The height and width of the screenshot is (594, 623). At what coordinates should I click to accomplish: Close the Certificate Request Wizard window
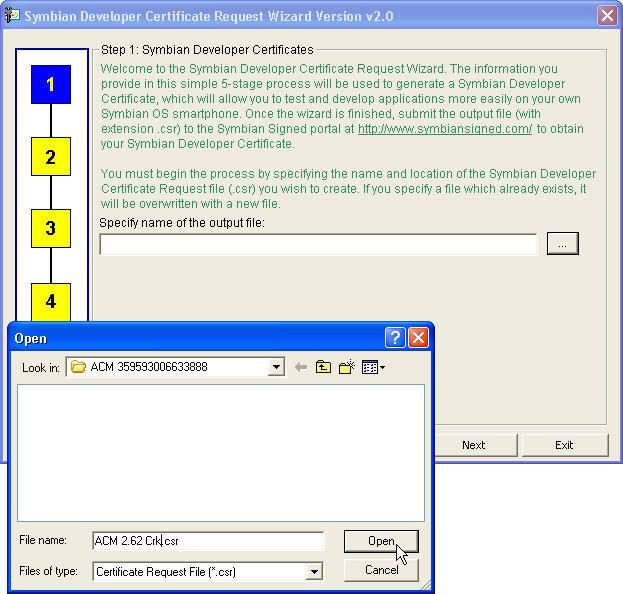tap(607, 15)
